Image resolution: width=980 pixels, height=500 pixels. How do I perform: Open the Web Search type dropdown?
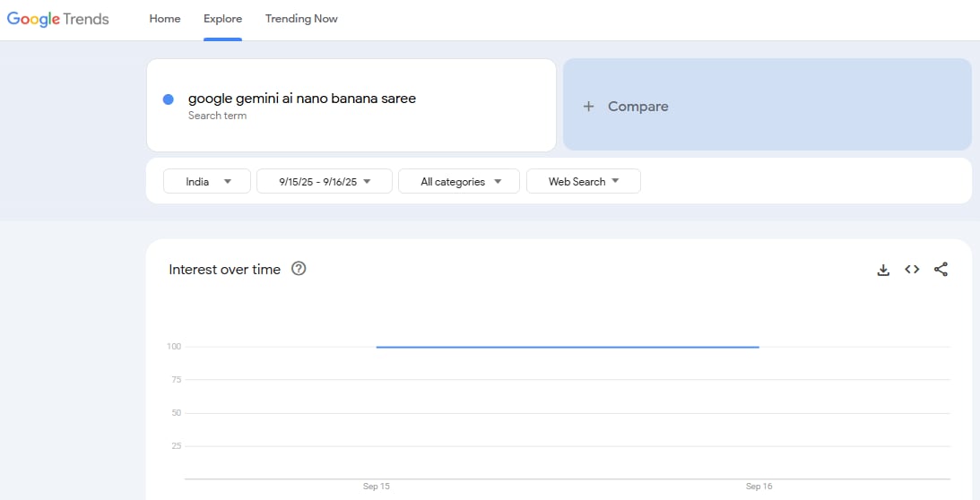[583, 181]
